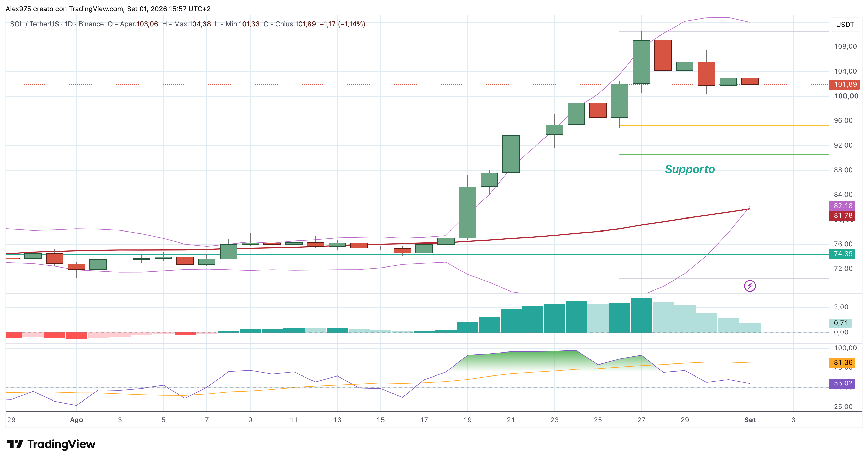Click the short green line above Supporto
Image resolution: width=868 pixels, height=461 pixels.
coord(724,155)
